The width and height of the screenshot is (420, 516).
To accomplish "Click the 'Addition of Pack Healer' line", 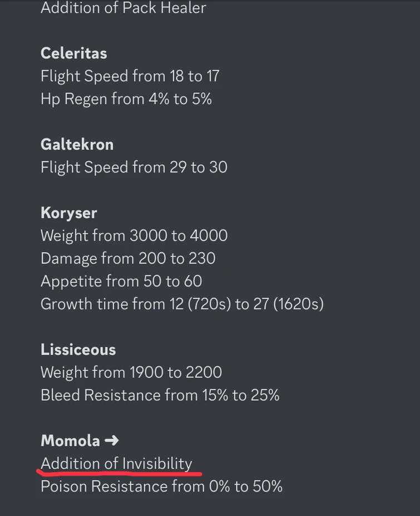I will (x=123, y=8).
